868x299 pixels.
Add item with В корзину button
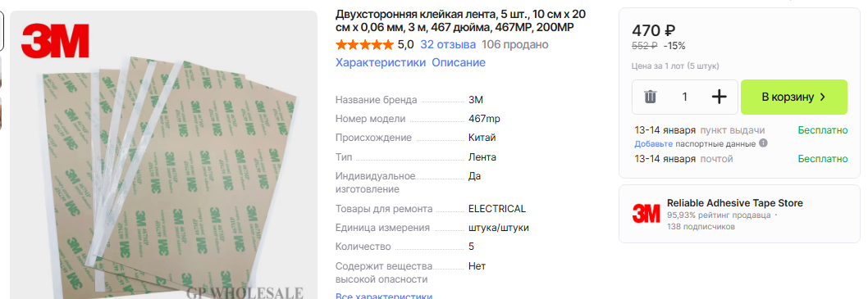[794, 97]
